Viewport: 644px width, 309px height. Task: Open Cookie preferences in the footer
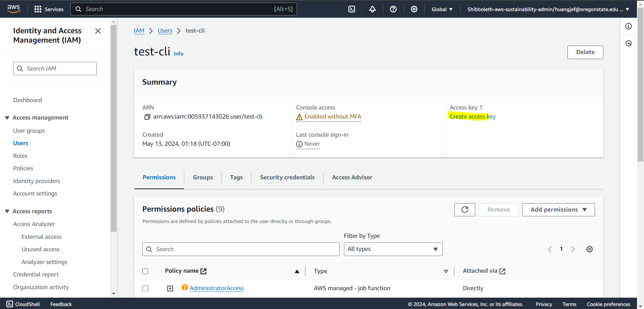(x=608, y=304)
